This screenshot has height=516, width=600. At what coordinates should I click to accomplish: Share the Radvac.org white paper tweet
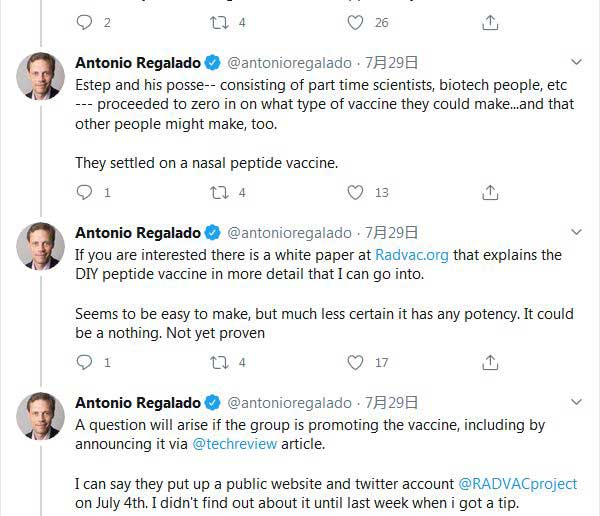coord(490,362)
